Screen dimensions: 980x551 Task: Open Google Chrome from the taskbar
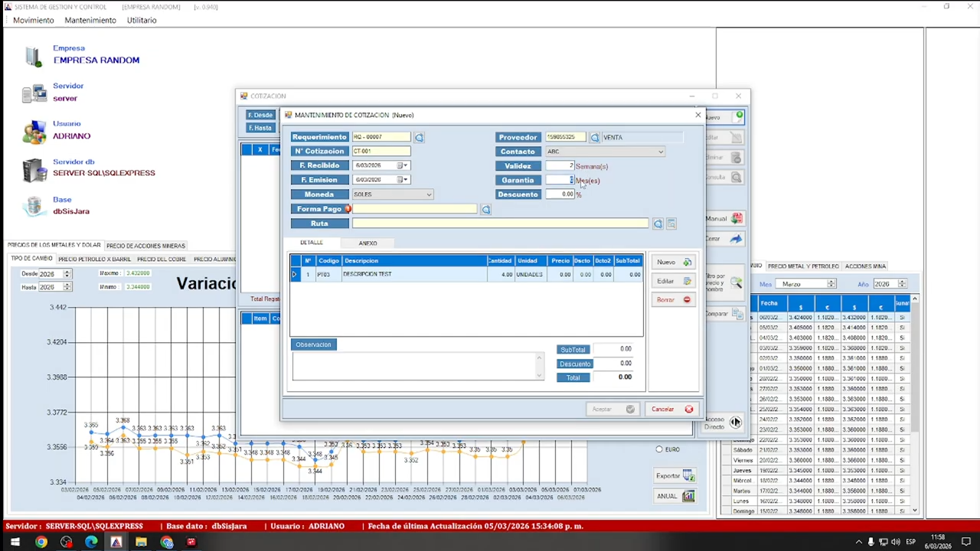click(41, 543)
